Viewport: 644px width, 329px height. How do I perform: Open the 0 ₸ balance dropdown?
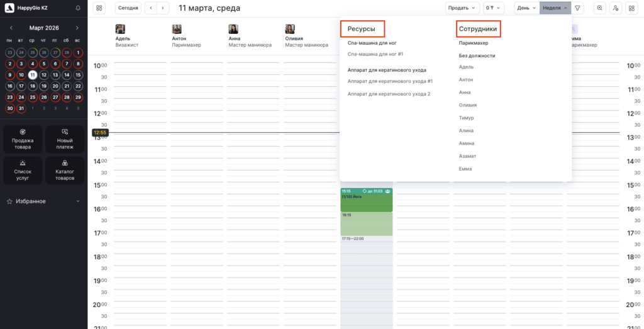click(494, 8)
